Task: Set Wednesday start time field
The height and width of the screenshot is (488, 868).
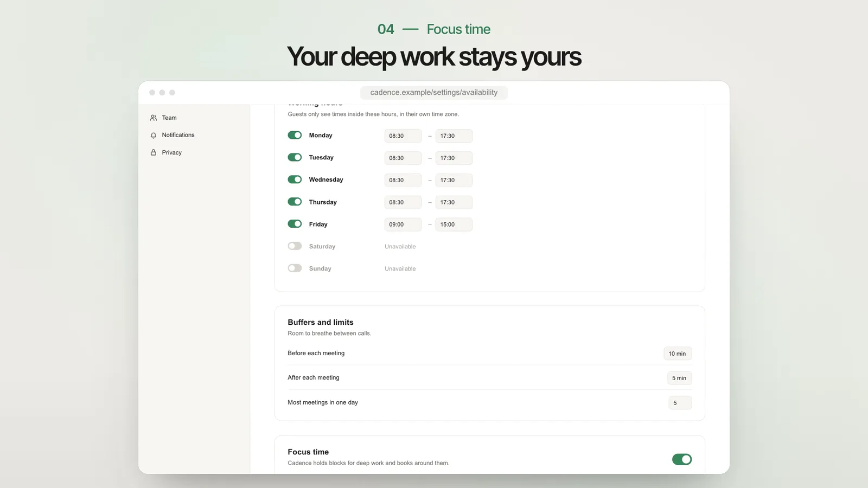Action: [x=403, y=180]
